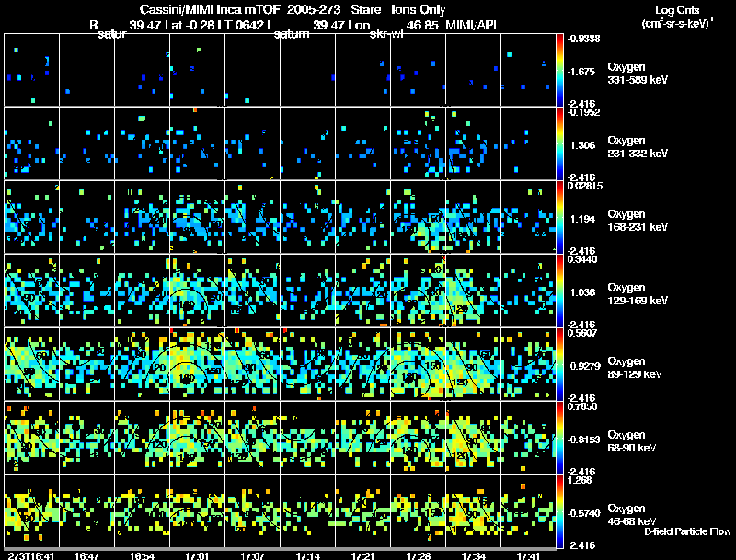Screen dimensions: 736x560
Task: Click the -1.675 color bar midpoint value
Action: coord(581,72)
